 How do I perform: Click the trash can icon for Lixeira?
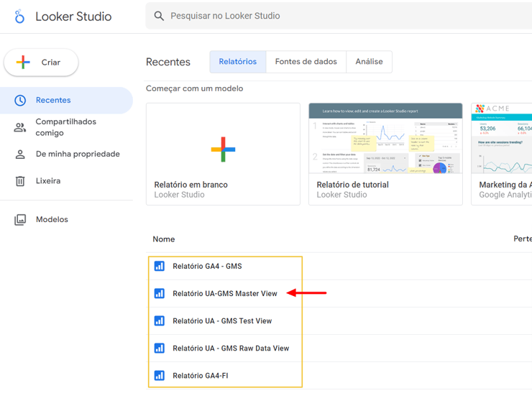(x=20, y=181)
